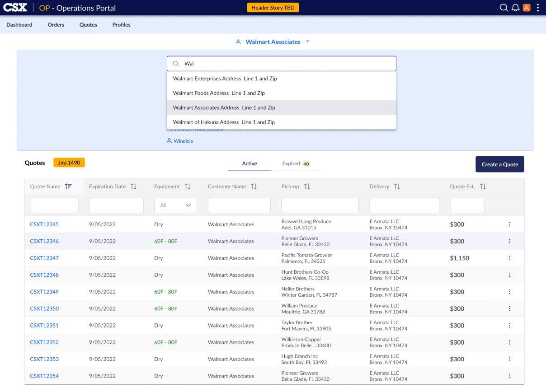546x392 pixels.
Task: Click the up arrow next to Walmart Associates
Action: 308,42
